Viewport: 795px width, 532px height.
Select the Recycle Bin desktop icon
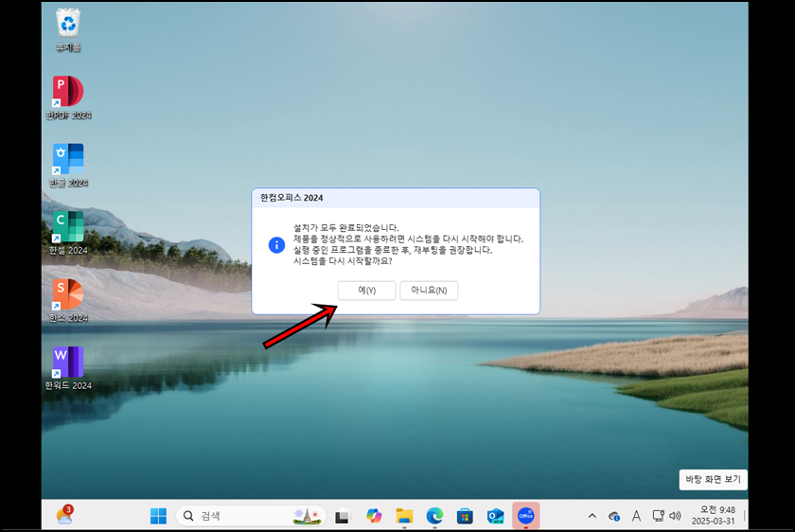68,29
